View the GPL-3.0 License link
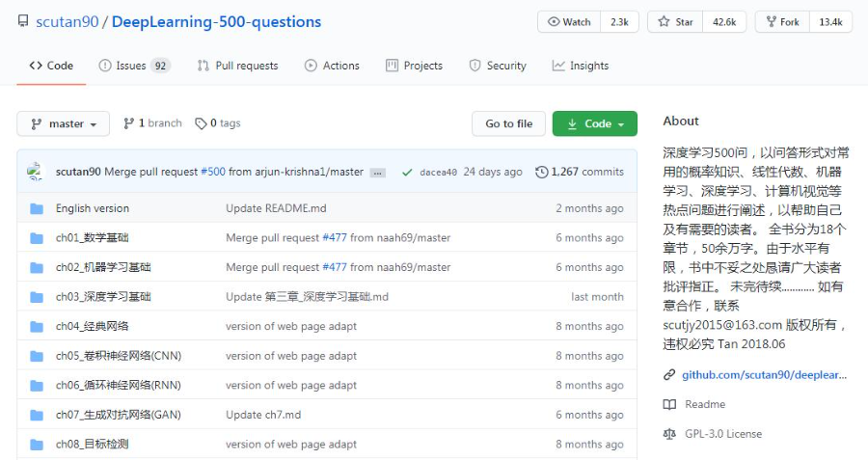Image resolution: width=868 pixels, height=460 pixels. point(723,434)
